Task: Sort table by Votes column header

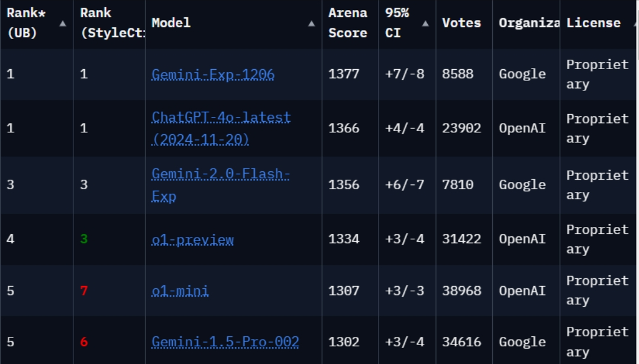Action: click(461, 23)
